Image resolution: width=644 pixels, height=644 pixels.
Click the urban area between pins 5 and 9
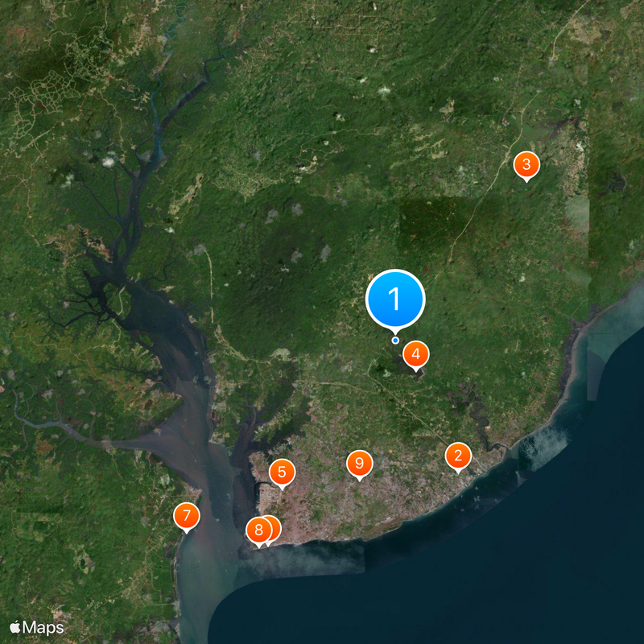point(320,485)
